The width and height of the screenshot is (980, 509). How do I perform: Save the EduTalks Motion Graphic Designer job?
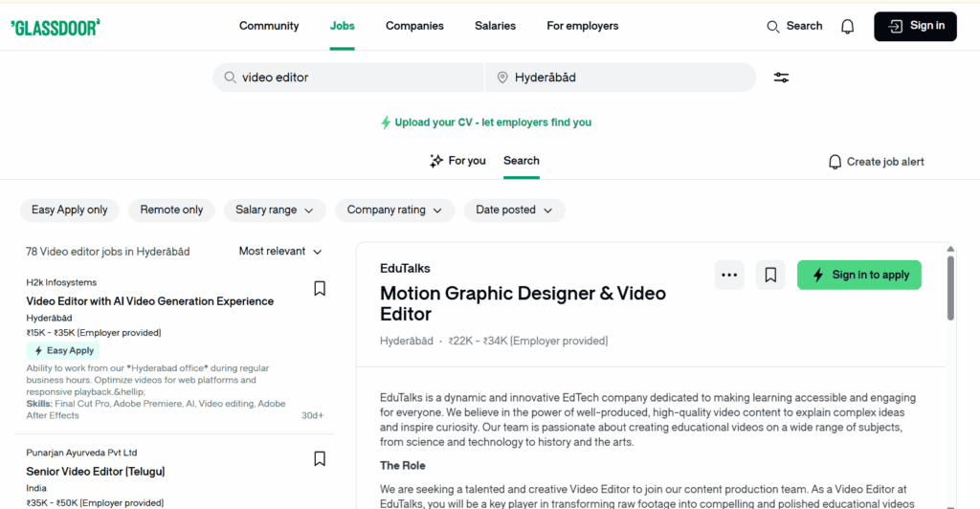[770, 275]
